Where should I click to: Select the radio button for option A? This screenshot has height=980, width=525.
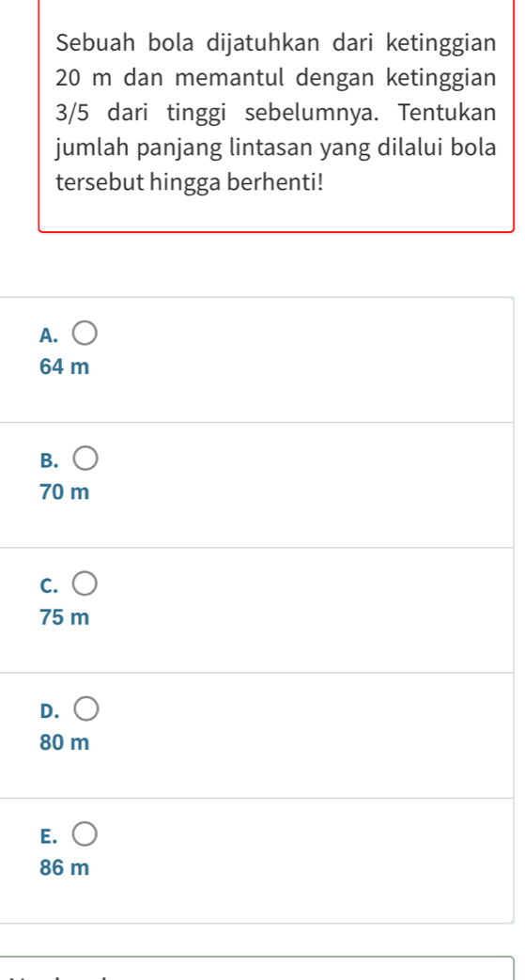click(86, 335)
